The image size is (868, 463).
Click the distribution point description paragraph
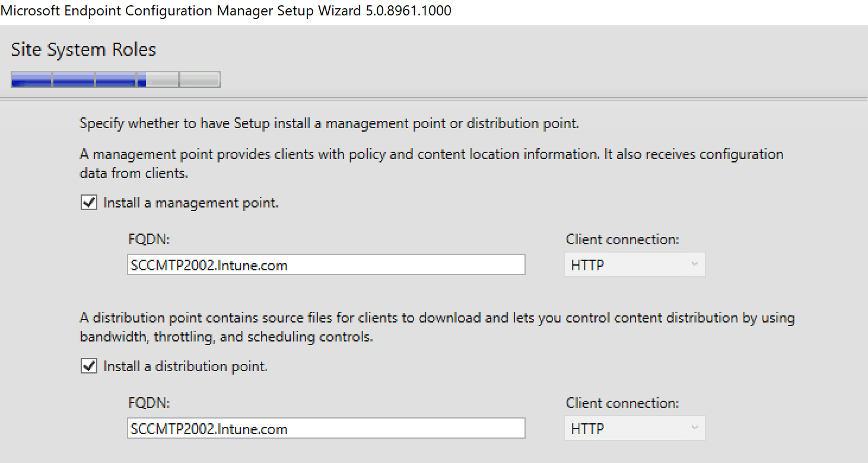click(x=437, y=327)
